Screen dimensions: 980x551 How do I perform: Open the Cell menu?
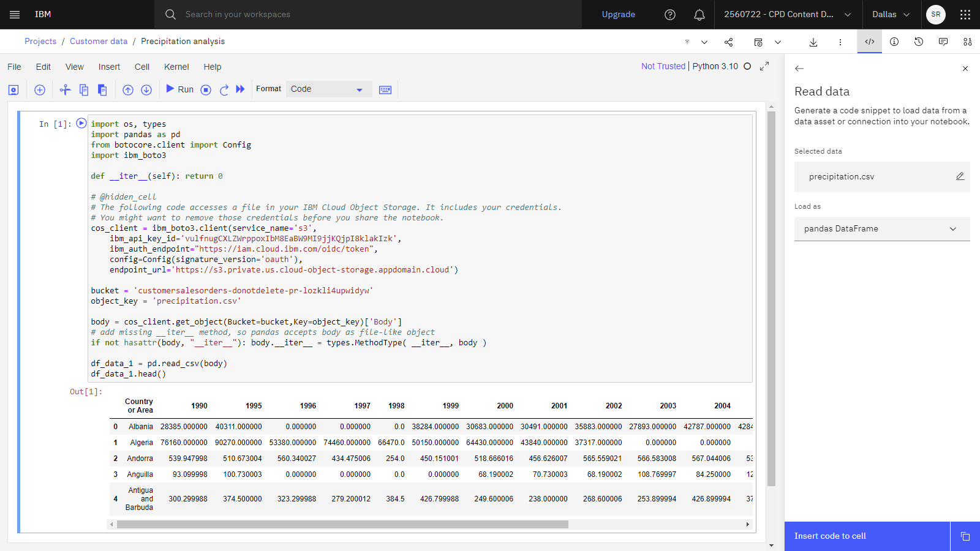142,67
